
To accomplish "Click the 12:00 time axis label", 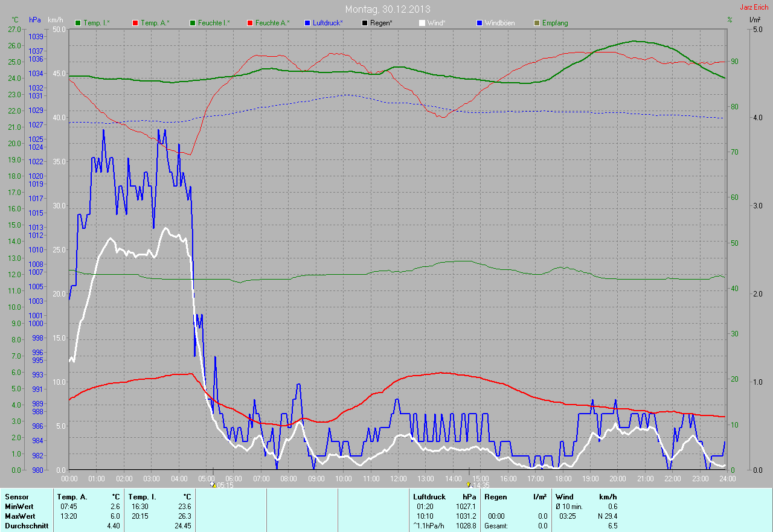I will tap(399, 478).
